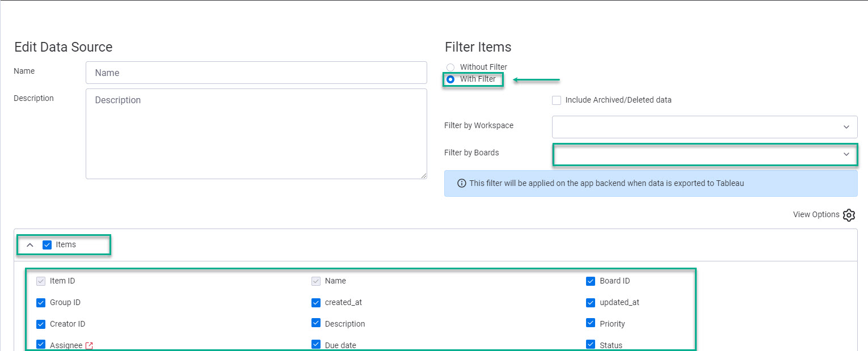This screenshot has width=868, height=351.
Task: Uncheck the Creator ID field
Action: point(41,324)
